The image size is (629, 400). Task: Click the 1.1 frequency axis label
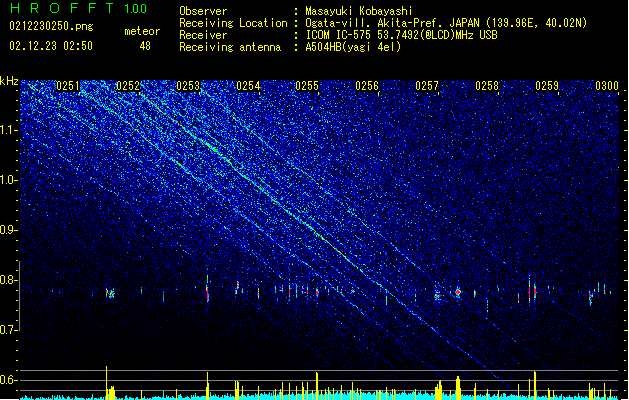coord(9,130)
